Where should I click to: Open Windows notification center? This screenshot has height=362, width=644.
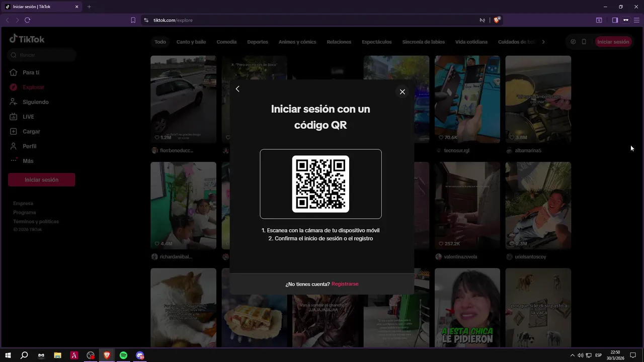[x=633, y=355]
